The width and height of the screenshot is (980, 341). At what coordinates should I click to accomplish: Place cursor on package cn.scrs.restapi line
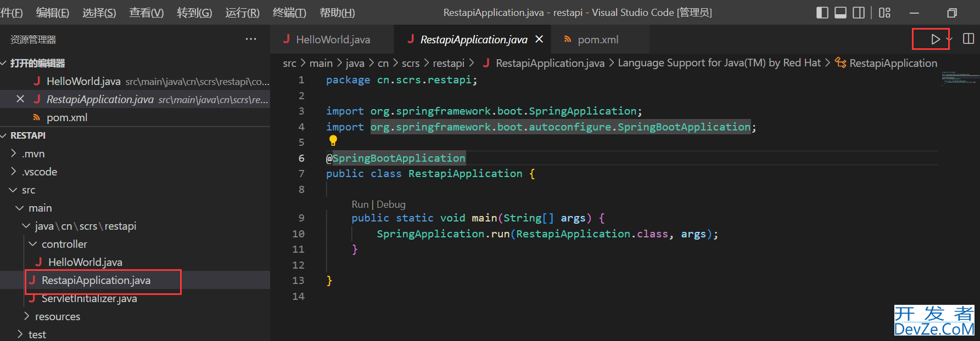[401, 79]
